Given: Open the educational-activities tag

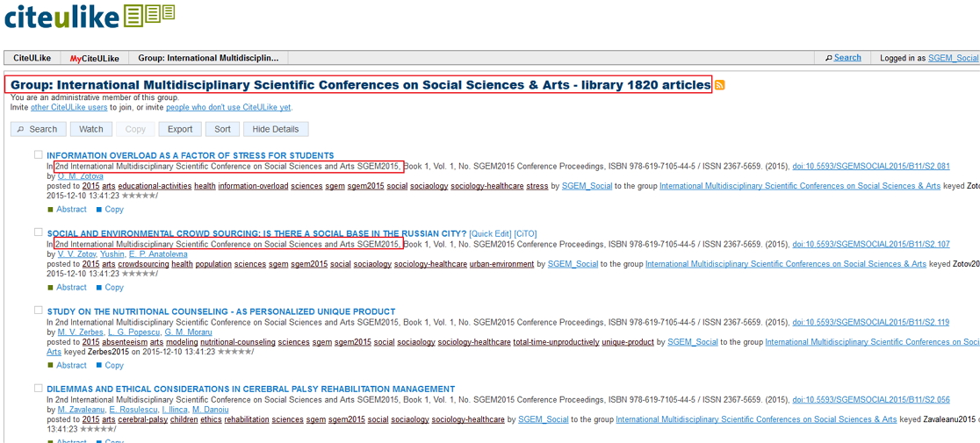Looking at the screenshot, I should (x=154, y=187).
